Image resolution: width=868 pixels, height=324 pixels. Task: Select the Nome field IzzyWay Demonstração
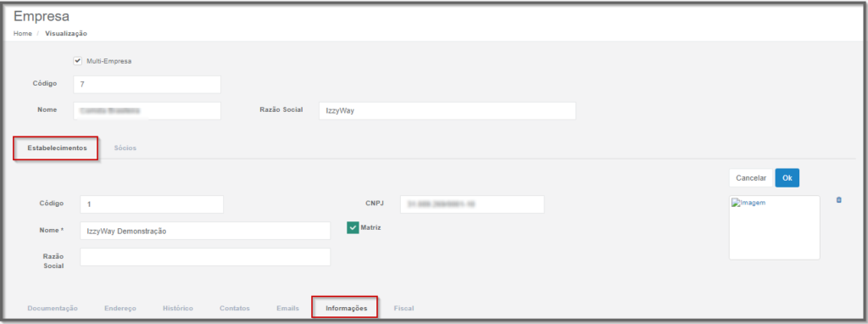pos(205,231)
